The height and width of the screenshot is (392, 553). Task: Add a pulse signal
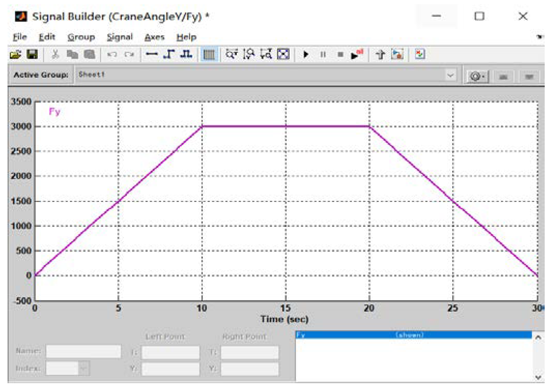tap(186, 54)
